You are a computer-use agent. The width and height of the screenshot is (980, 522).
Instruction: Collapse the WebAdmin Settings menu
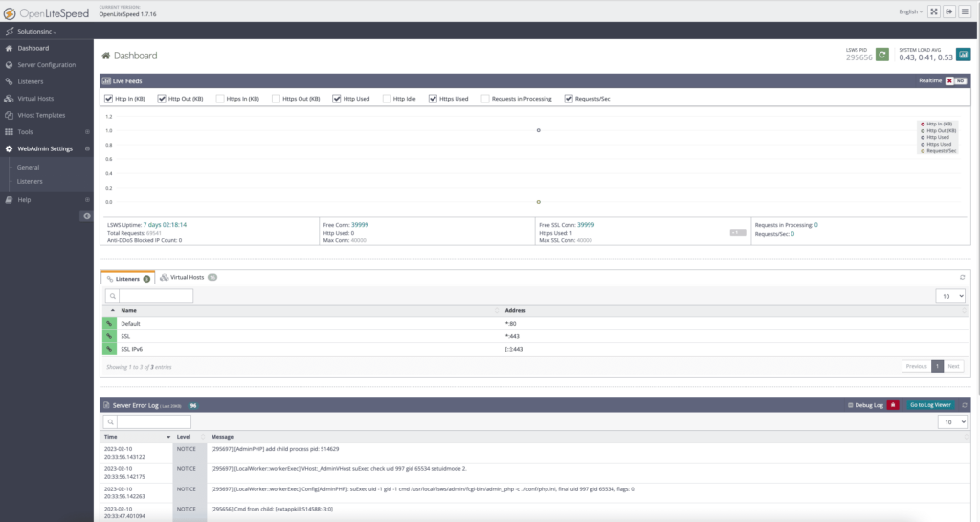[87, 148]
